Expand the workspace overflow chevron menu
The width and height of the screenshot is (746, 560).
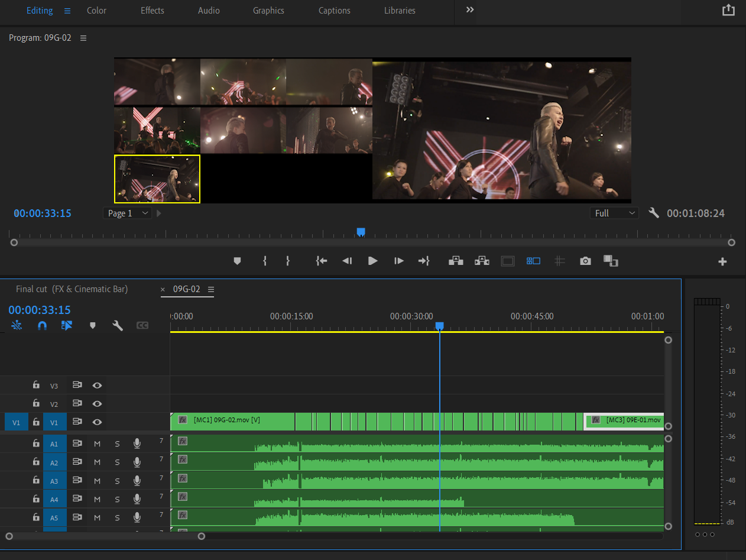click(470, 10)
